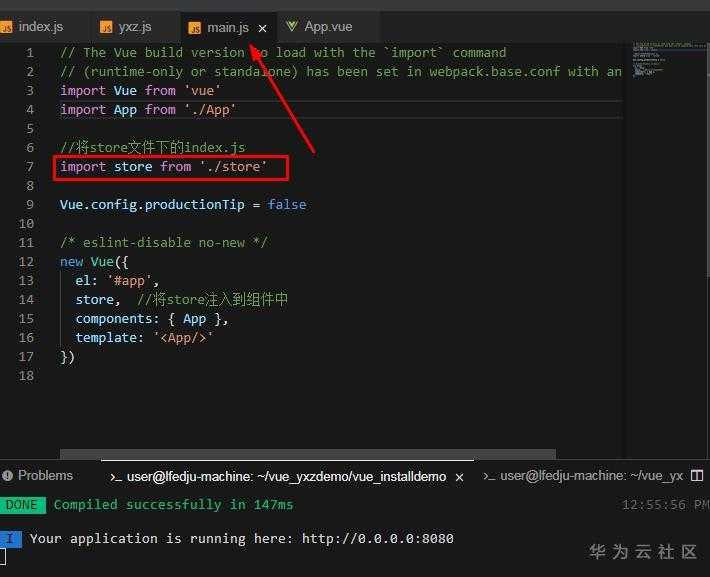This screenshot has width=710, height=577.
Task: Click the code minimap preview
Action: [x=668, y=60]
